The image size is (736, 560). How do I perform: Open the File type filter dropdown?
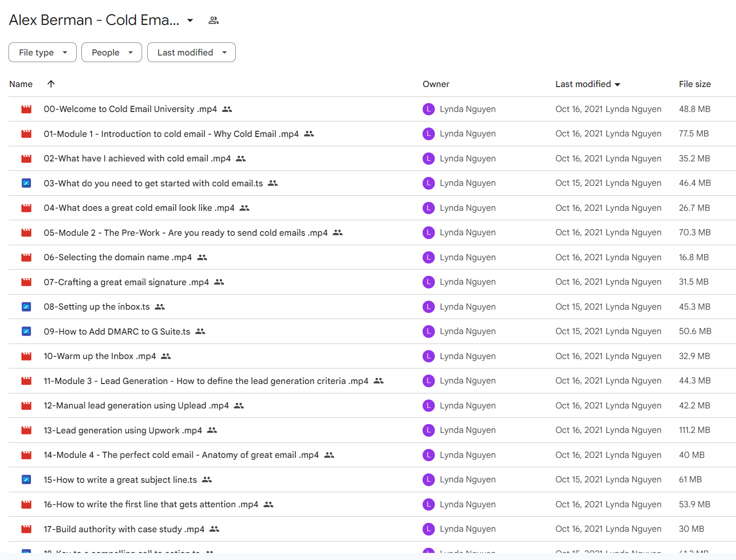point(42,52)
